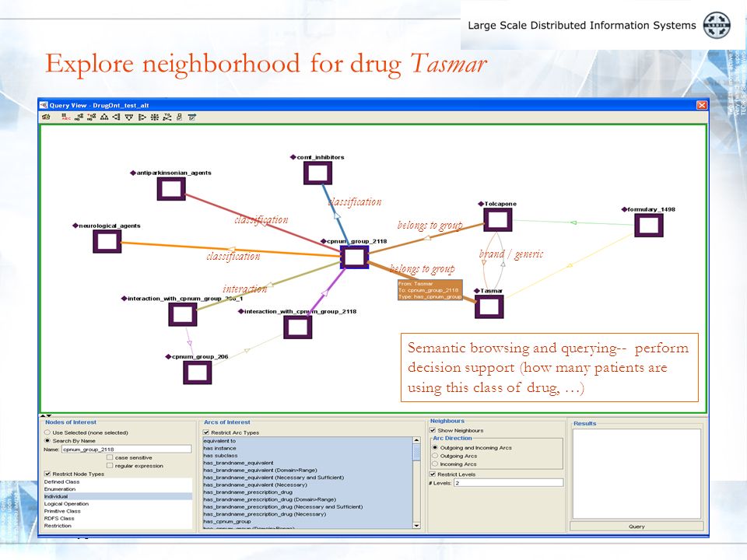
Task: Select 'Restriction' node type
Action: click(118, 526)
